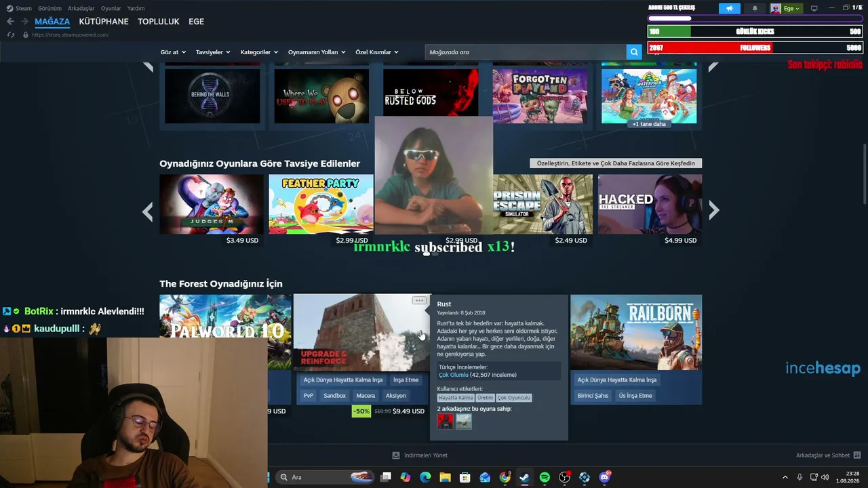Click the forward navigation arrow in Steam
Viewport: 868px width, 488px height.
[24, 22]
